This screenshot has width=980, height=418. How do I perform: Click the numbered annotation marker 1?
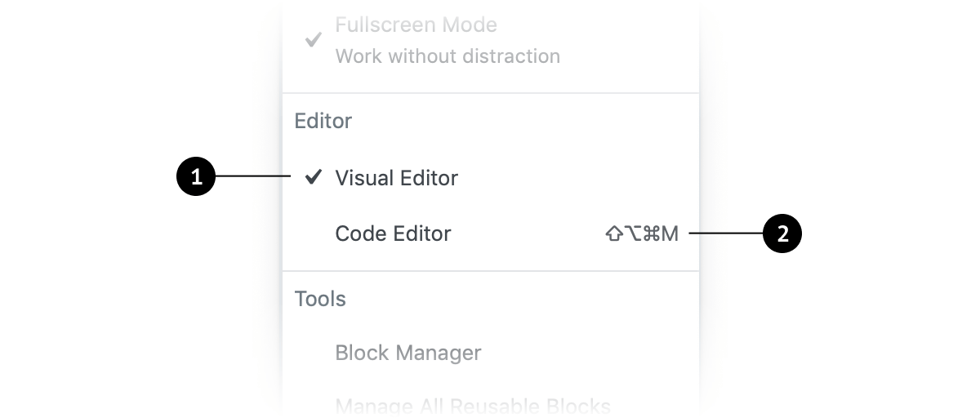pyautogui.click(x=196, y=177)
